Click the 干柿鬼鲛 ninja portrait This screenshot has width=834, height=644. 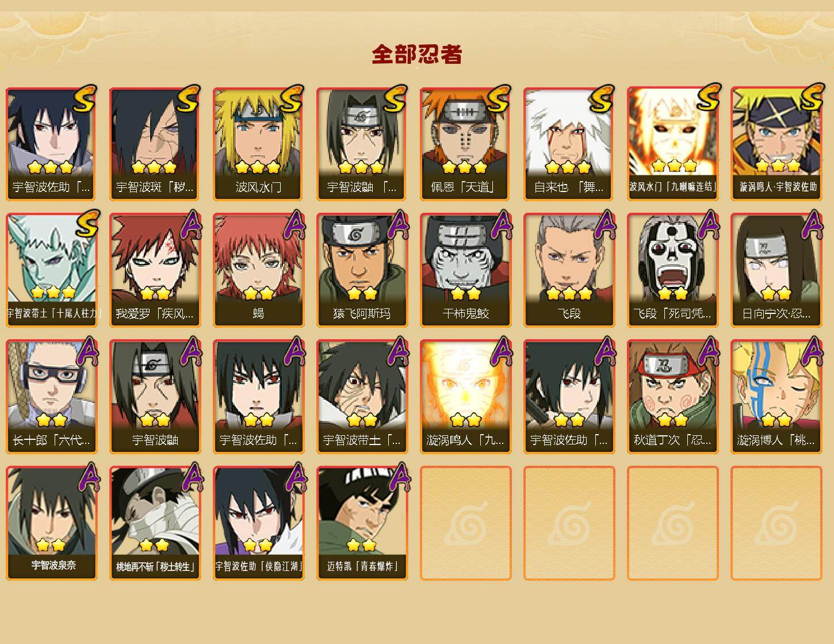(465, 270)
